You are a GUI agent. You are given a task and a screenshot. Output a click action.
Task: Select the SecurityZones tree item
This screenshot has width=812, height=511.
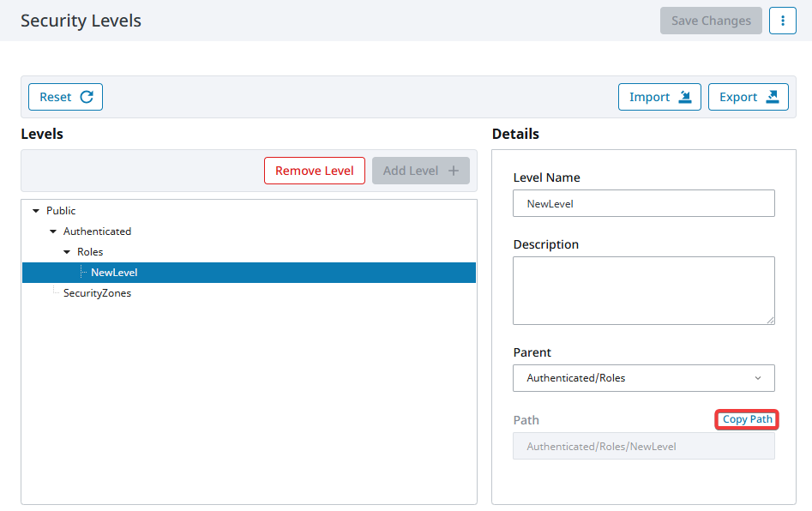pos(97,293)
